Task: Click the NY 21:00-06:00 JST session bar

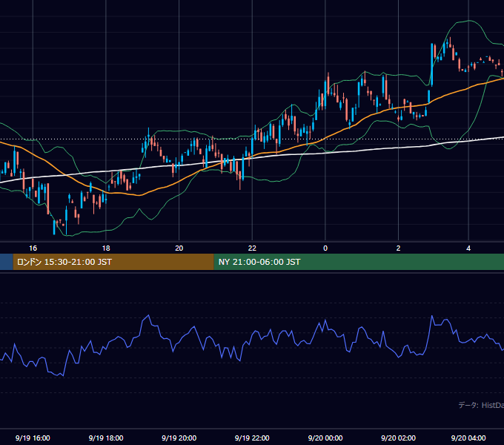Action: coord(359,262)
